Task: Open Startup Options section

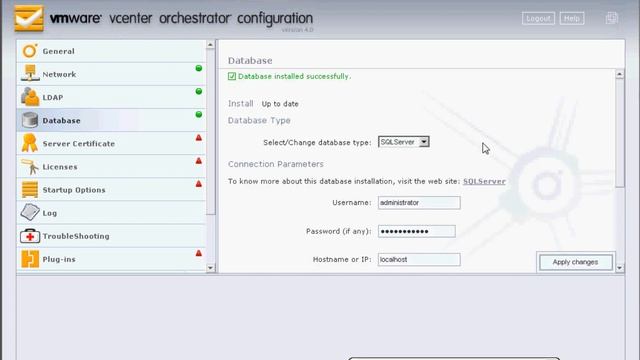Action: (111, 189)
